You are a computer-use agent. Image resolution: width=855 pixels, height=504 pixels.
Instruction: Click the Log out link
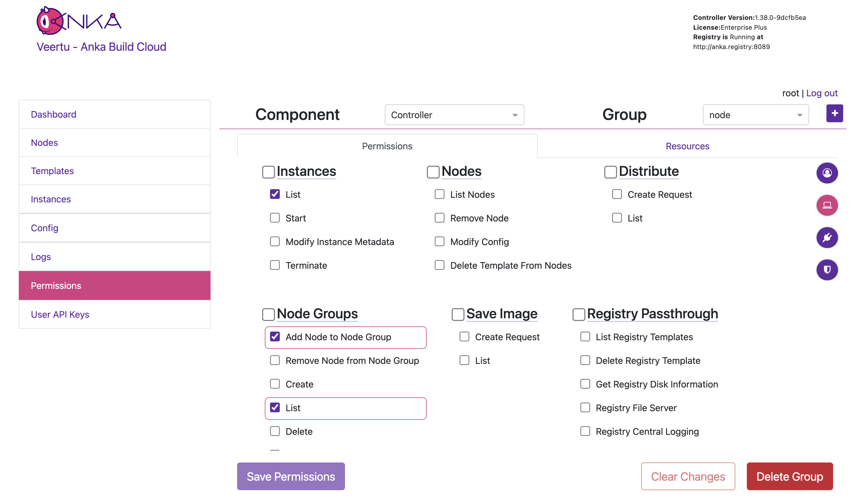tap(821, 93)
